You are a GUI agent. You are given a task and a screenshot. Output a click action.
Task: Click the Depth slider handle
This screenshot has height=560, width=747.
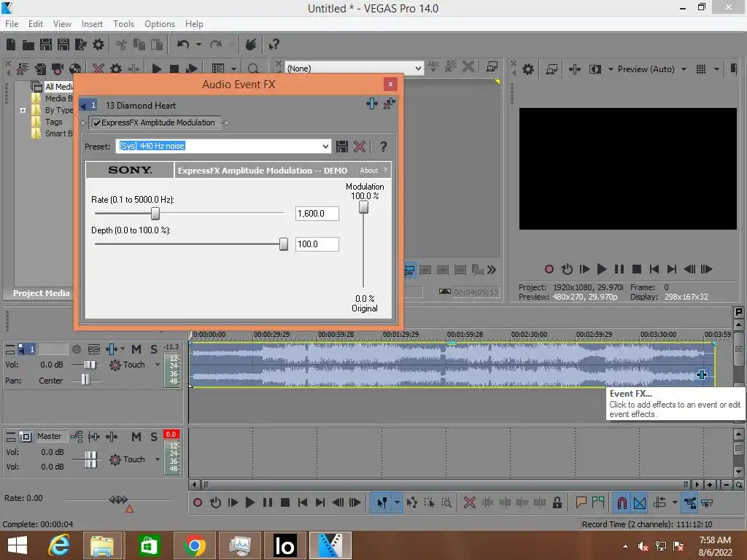284,244
